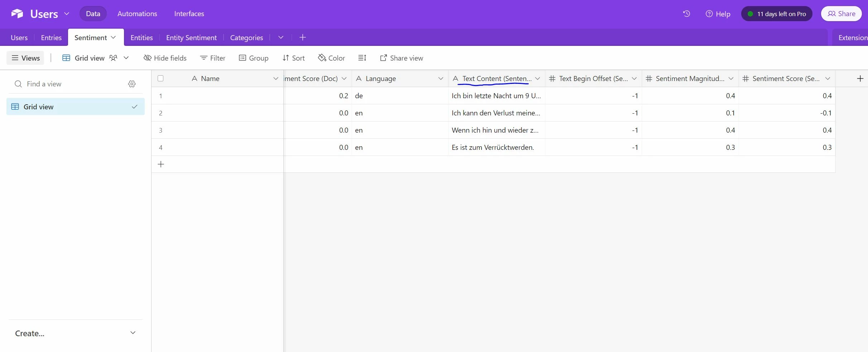Open the Sentiment Score (Se...) field dropdown
Viewport: 868px width, 352px height.
point(828,79)
